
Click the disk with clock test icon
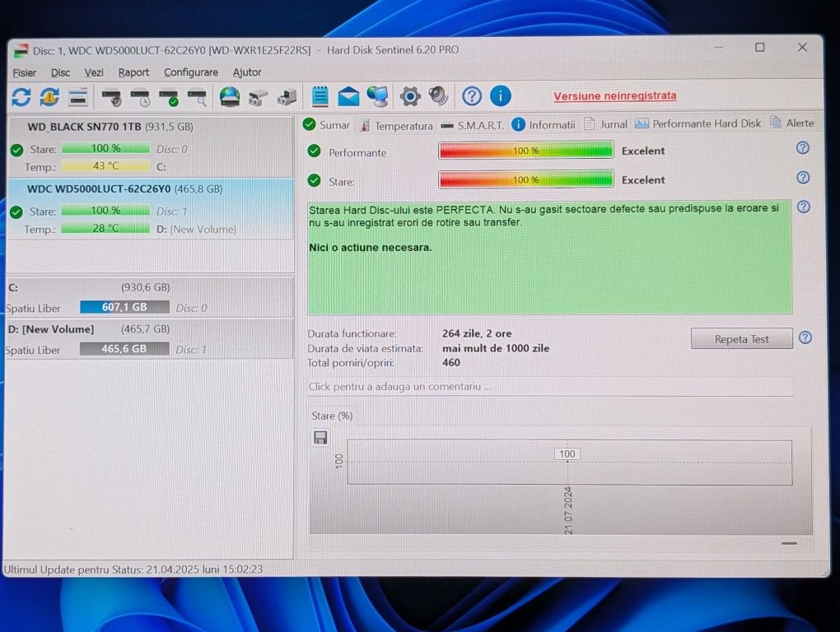tap(140, 98)
